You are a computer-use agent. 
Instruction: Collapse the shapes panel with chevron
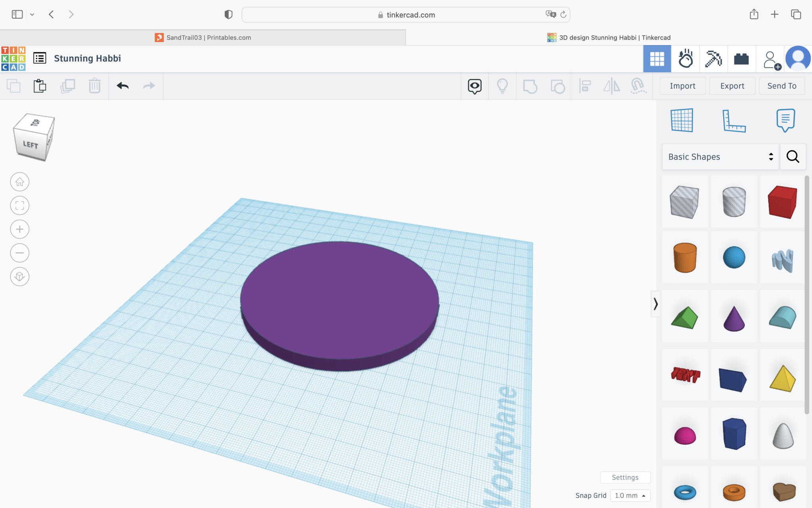pos(655,304)
